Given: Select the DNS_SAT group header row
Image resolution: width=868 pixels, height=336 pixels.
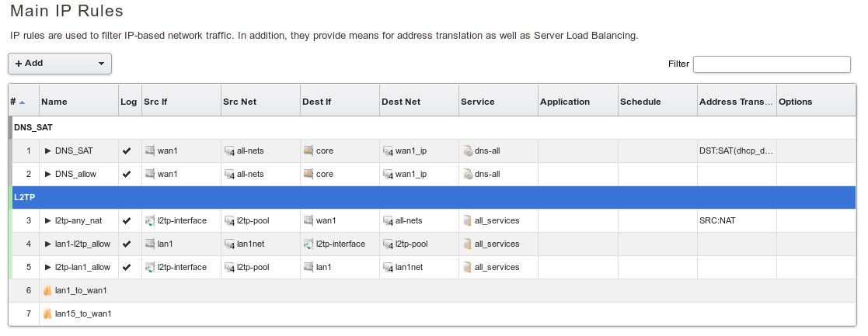Looking at the screenshot, I should (x=434, y=126).
